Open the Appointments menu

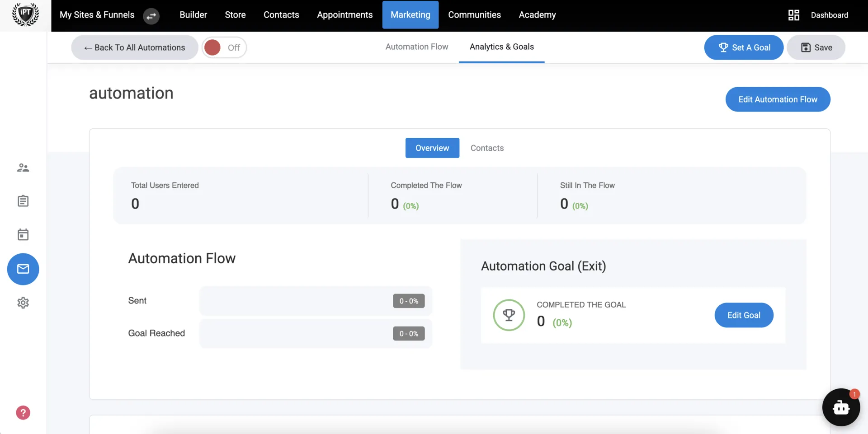click(345, 15)
